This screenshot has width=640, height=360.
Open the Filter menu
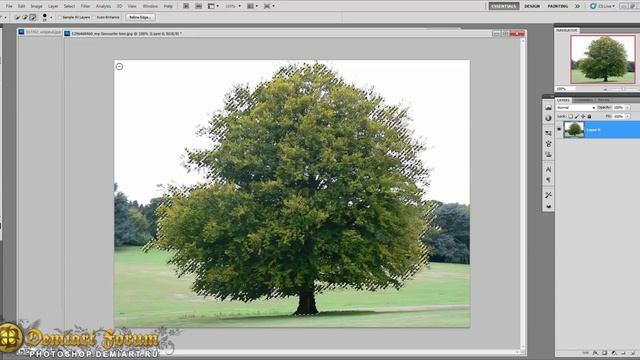pos(85,6)
